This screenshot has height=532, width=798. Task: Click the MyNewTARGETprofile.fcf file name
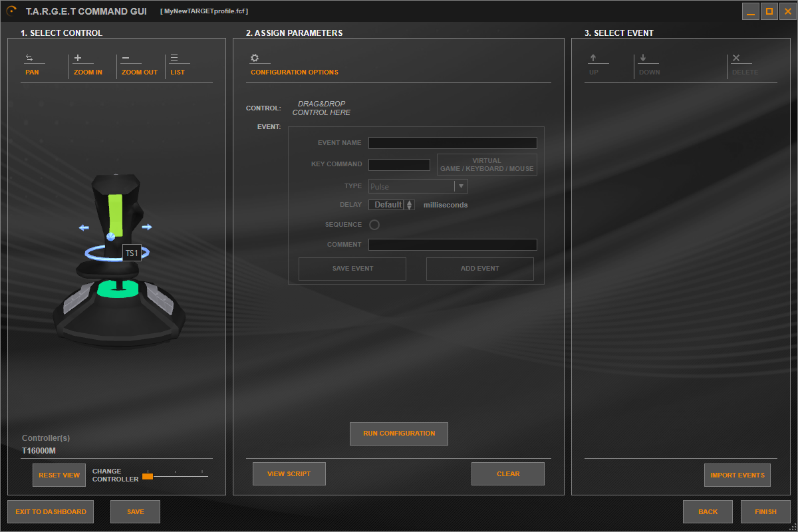click(x=204, y=12)
